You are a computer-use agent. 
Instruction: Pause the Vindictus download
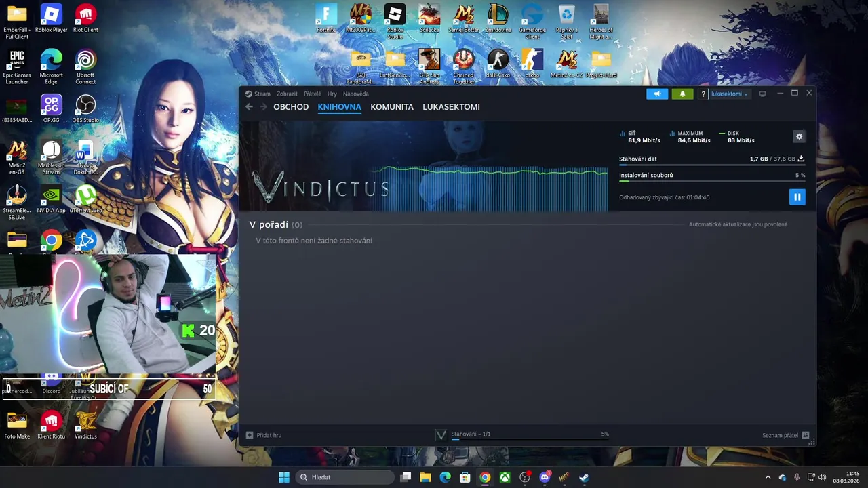[x=797, y=197]
